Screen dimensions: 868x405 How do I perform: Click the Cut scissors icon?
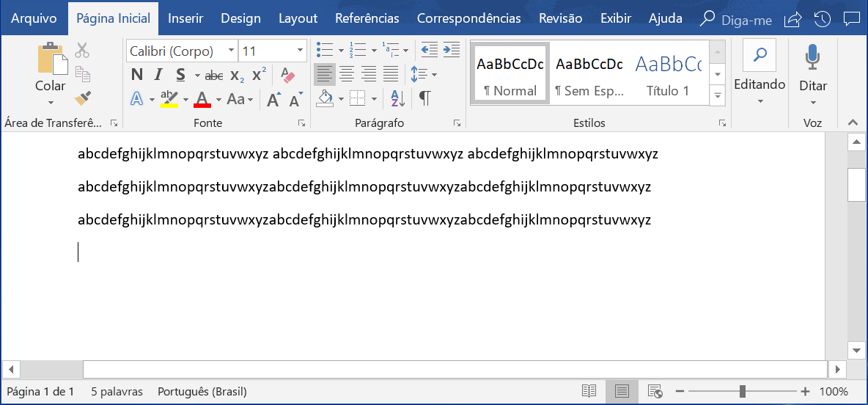82,51
